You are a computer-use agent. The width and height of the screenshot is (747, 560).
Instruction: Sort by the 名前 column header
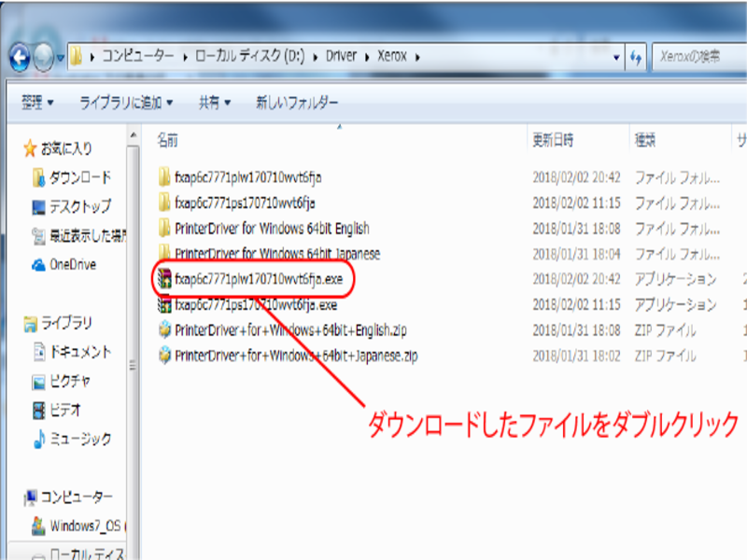(168, 140)
